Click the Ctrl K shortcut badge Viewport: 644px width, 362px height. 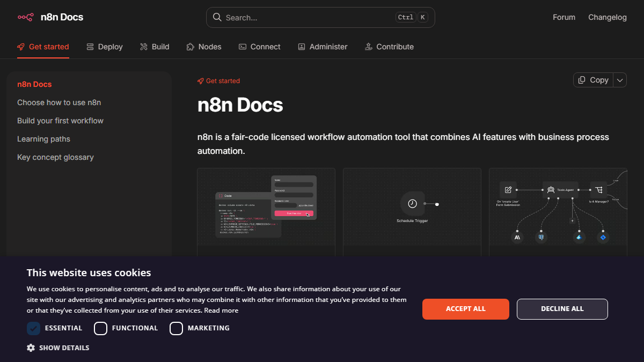[x=412, y=17]
